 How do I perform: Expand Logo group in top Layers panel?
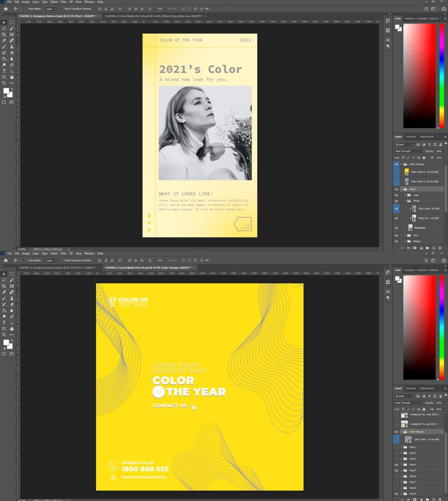405,195
